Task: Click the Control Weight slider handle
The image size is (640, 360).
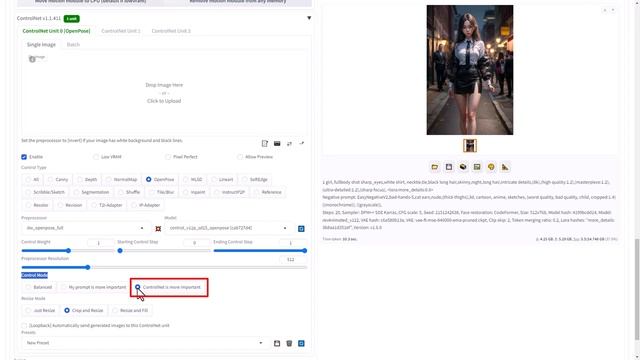Action: 69,251
